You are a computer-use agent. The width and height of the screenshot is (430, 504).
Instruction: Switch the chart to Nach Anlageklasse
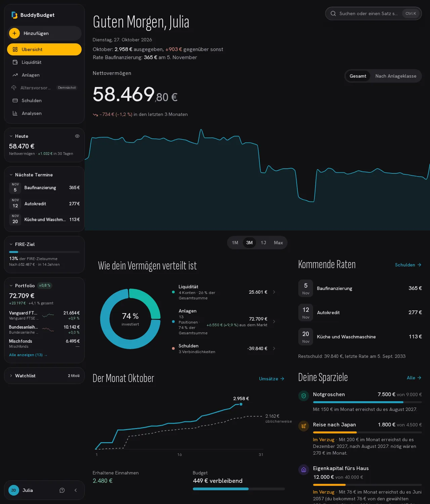(x=396, y=76)
